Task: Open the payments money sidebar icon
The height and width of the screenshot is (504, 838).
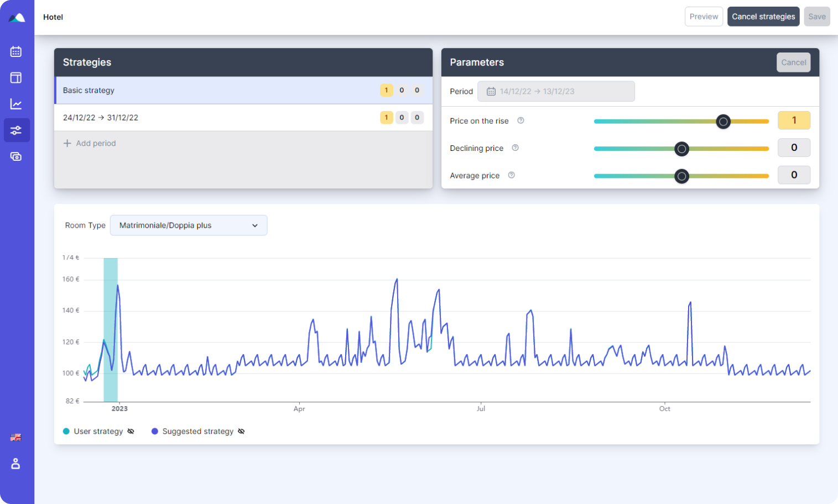Action: coord(16,157)
